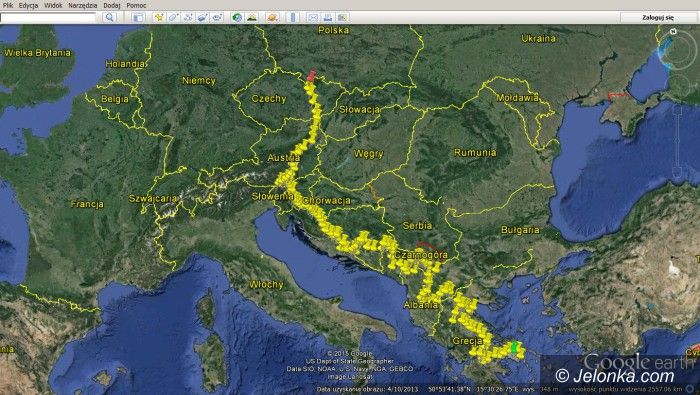This screenshot has height=395, width=700.
Task: Select the add path tool
Action: tap(188, 17)
